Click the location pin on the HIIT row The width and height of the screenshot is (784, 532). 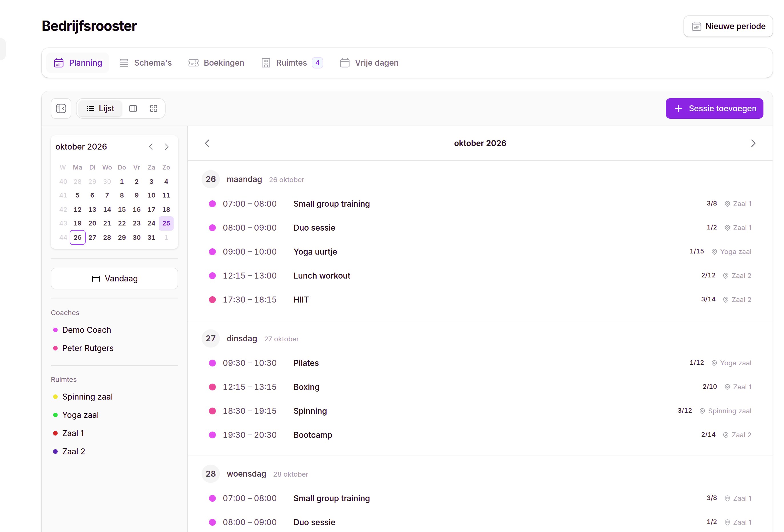(726, 300)
